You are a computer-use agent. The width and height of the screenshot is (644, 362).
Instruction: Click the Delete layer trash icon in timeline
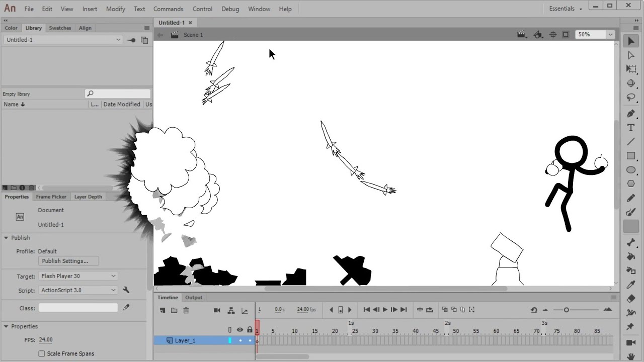186,310
